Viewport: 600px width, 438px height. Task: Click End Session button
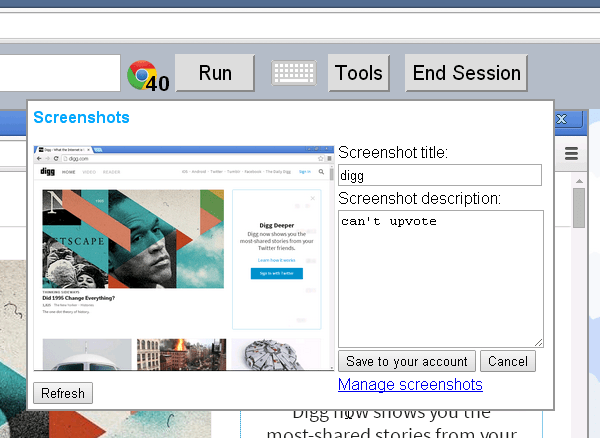(x=466, y=73)
